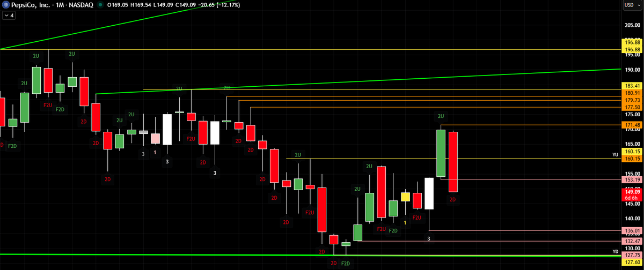Expand the collapsed indicators legend showing 4
The height and width of the screenshot is (270, 644).
click(9, 16)
